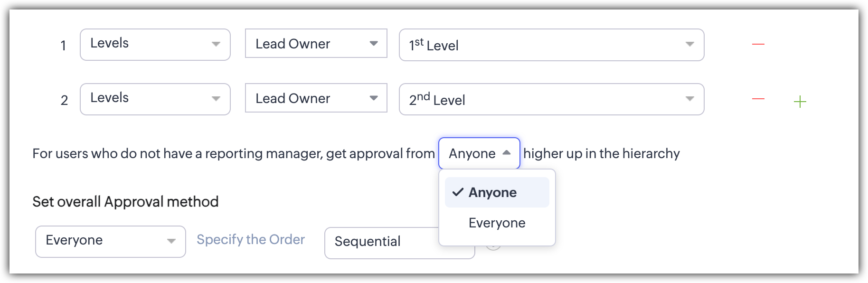Remove the 2nd Level approver row
868x283 pixels.
tap(758, 99)
